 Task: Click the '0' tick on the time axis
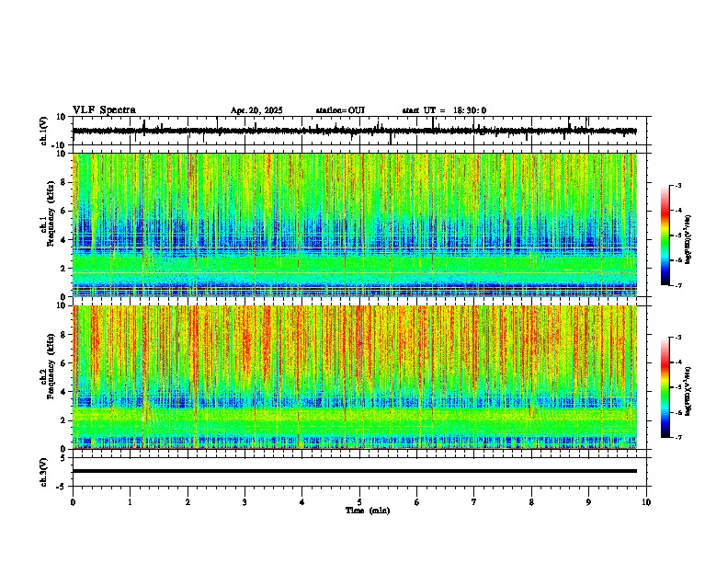click(x=73, y=502)
